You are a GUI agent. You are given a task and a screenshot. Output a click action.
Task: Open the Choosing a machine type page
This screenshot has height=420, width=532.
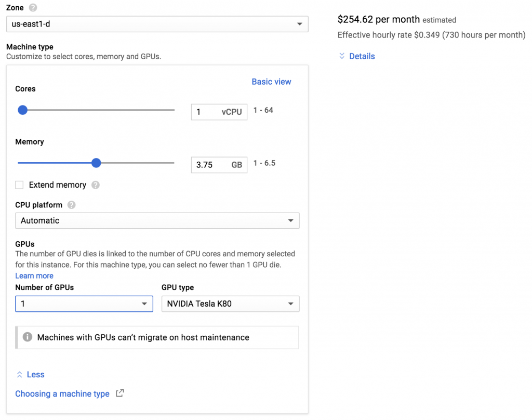[x=62, y=393]
